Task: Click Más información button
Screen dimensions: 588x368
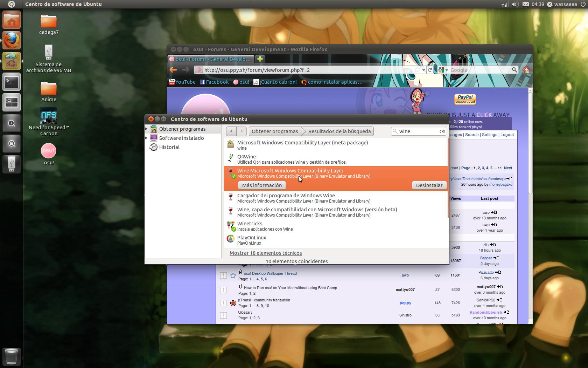Action: [x=262, y=185]
